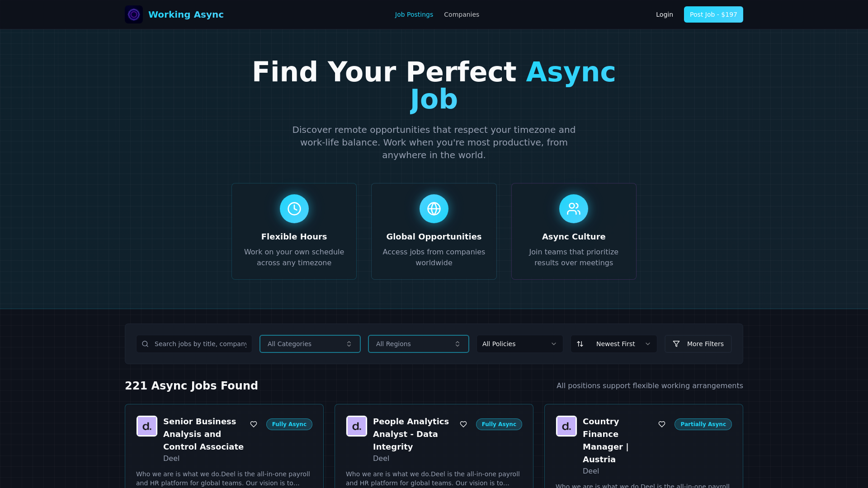Expand the All Regions selector
This screenshot has height=488, width=868.
point(418,344)
